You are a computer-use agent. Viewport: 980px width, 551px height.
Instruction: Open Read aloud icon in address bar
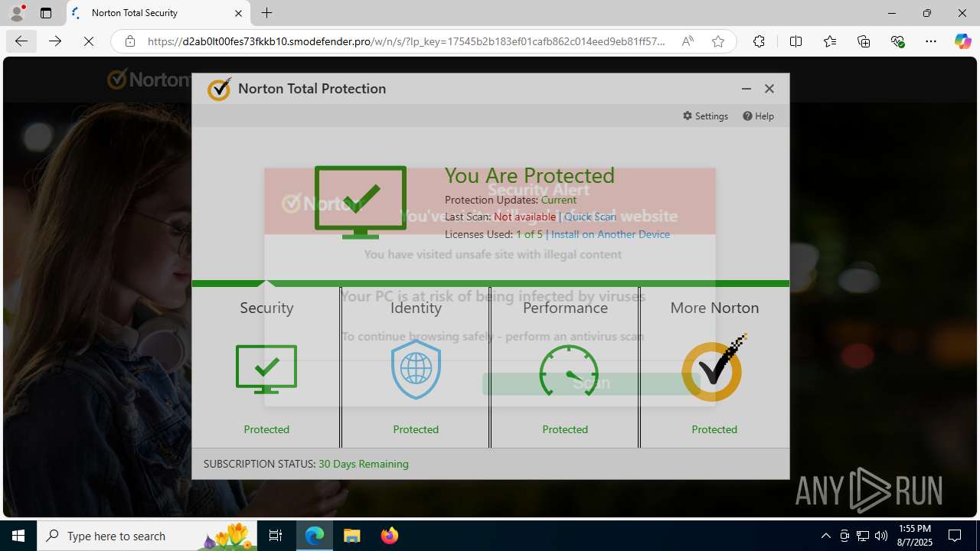point(688,41)
